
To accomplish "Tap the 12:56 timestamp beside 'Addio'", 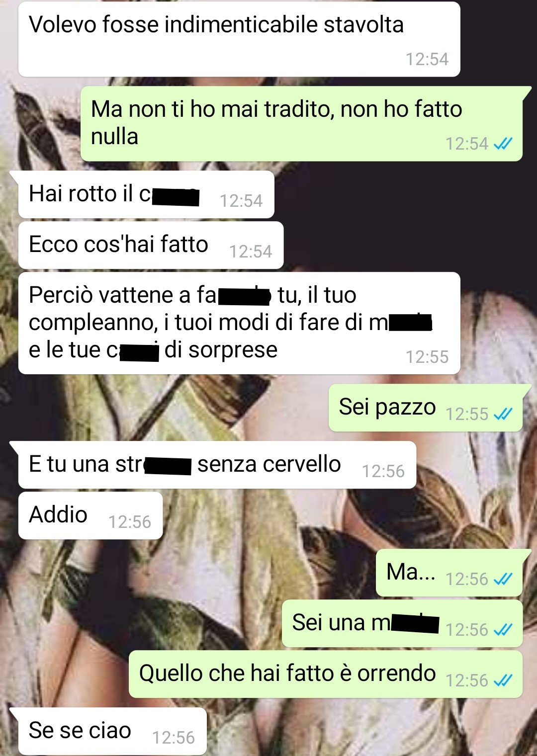I will coord(129,522).
